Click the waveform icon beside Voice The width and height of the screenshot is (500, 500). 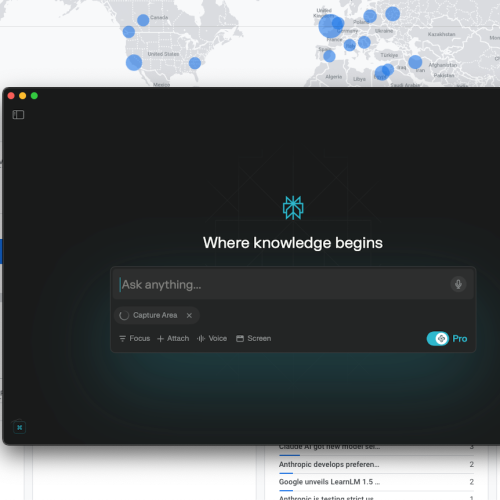[201, 339]
